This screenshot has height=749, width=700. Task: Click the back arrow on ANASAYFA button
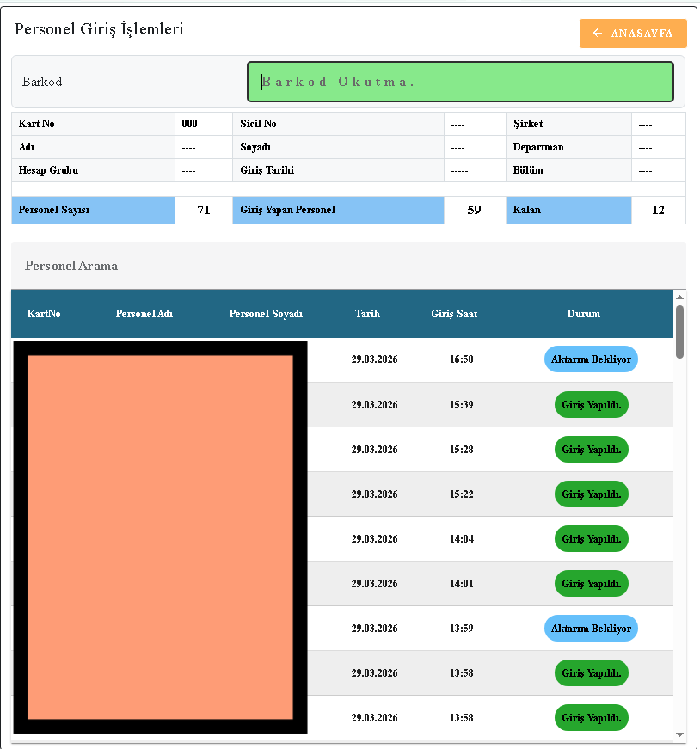click(x=598, y=33)
